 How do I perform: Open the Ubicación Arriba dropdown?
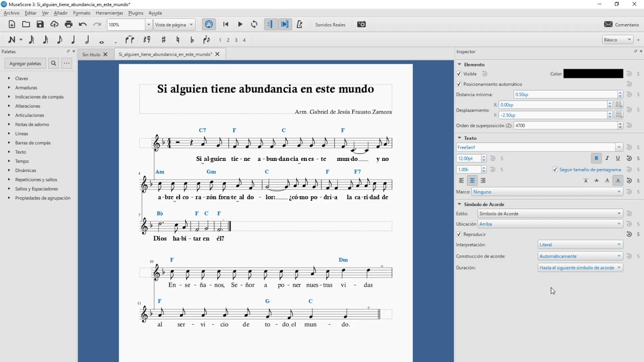click(x=550, y=224)
